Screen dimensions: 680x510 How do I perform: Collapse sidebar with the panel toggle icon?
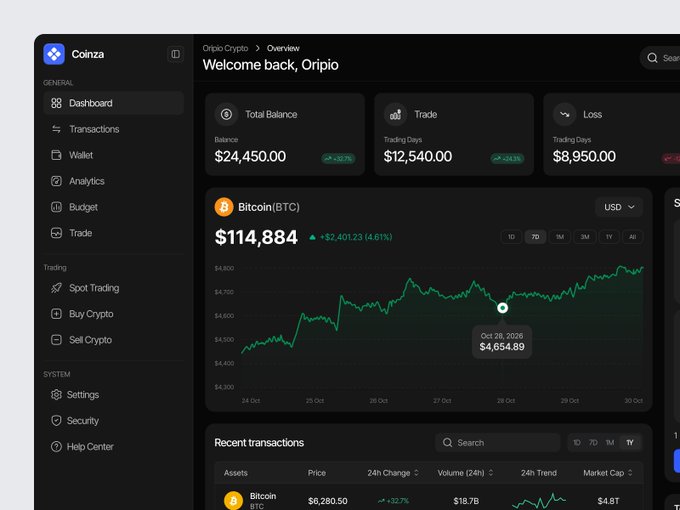(x=176, y=54)
